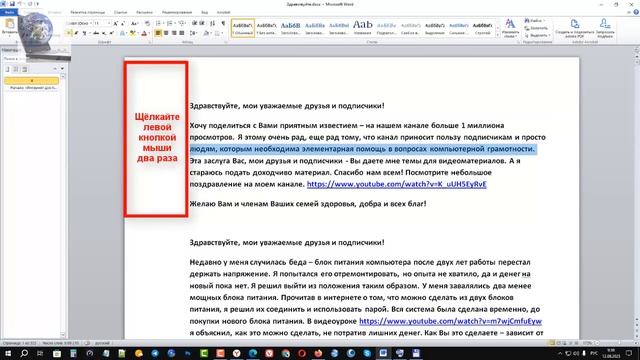Open the Windows Start menu
The width and height of the screenshot is (640, 360).
click(8, 353)
